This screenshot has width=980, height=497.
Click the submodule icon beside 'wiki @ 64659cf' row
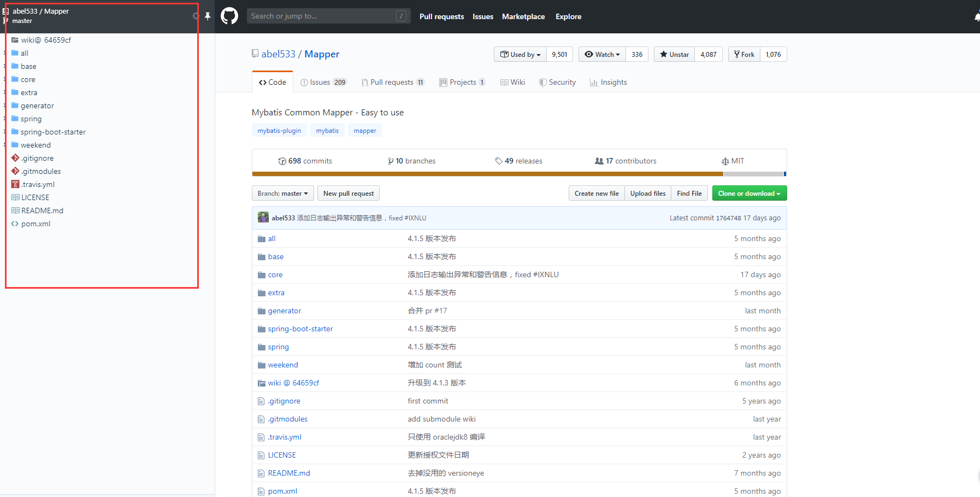pyautogui.click(x=261, y=383)
